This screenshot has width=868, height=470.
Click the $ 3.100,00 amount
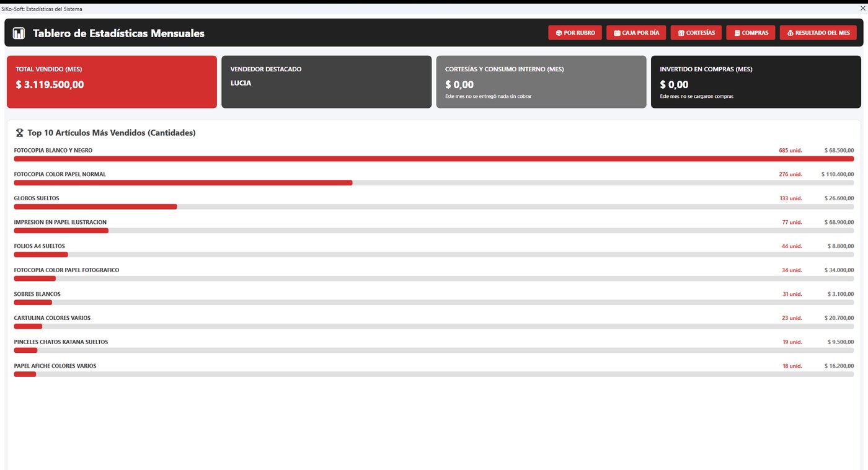(x=841, y=294)
